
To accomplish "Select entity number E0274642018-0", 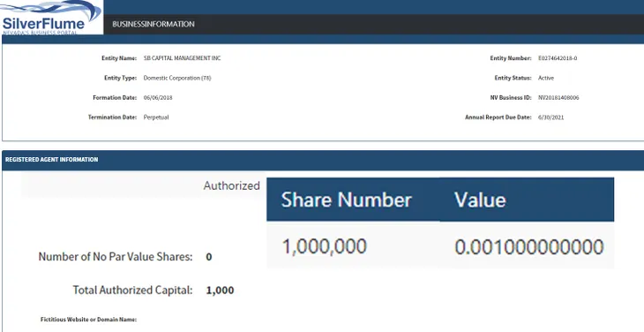I will pos(558,58).
